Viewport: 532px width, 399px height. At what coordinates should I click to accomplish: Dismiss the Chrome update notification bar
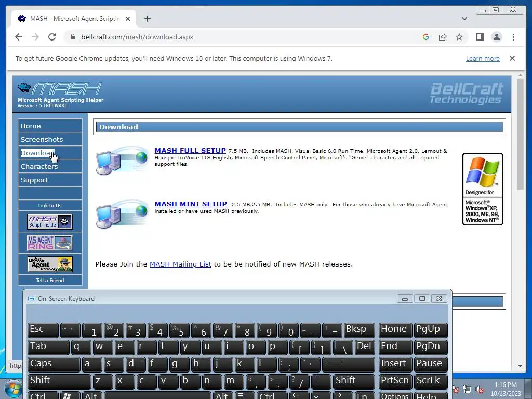coord(512,58)
